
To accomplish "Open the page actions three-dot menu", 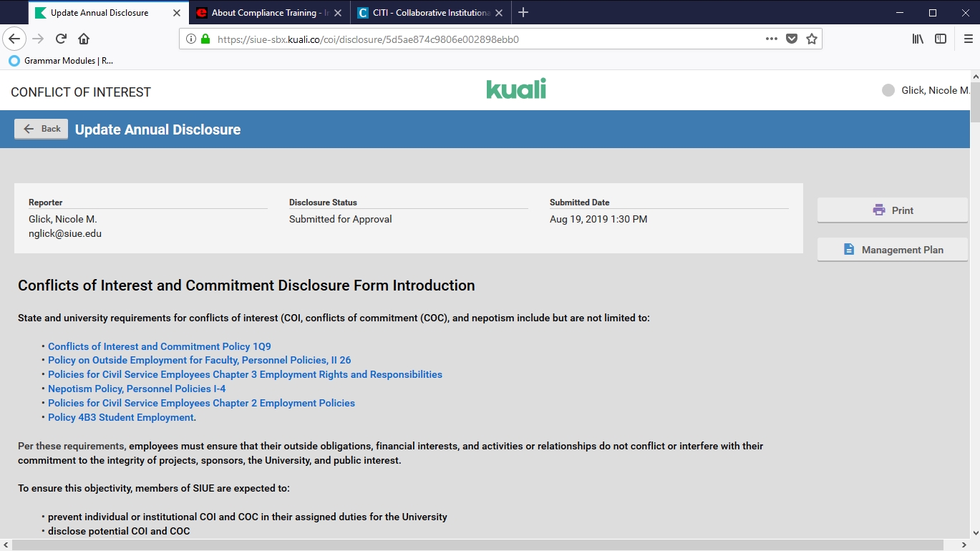I will pos(771,39).
